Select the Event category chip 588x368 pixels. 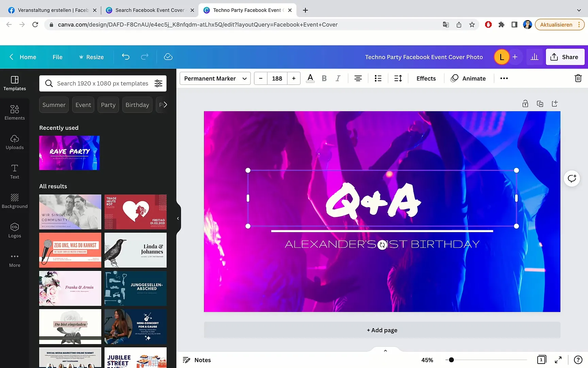point(83,105)
